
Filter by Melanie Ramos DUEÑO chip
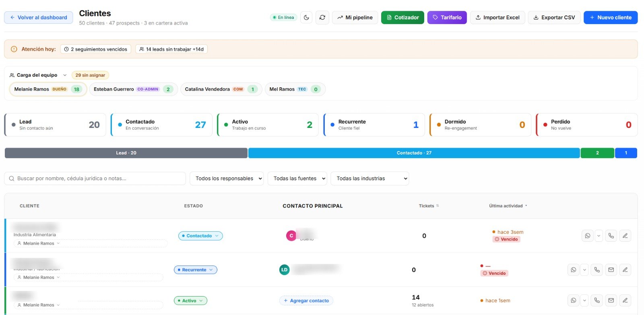point(48,89)
